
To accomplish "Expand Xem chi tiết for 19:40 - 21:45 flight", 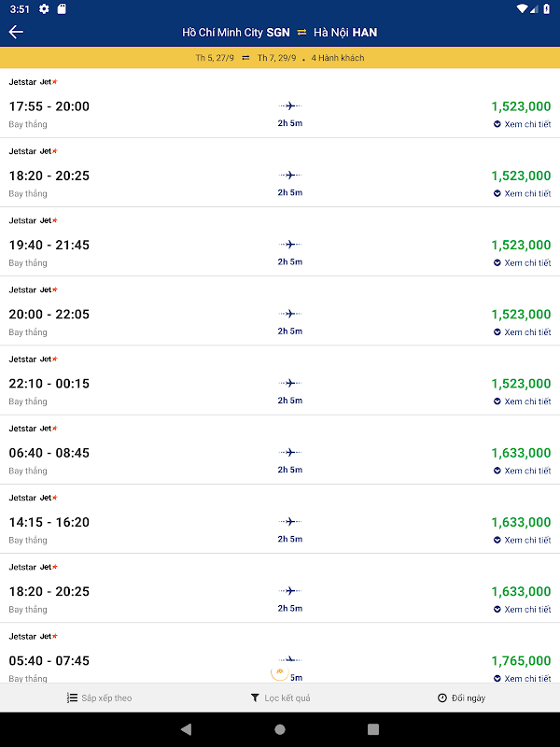I will coord(522,262).
